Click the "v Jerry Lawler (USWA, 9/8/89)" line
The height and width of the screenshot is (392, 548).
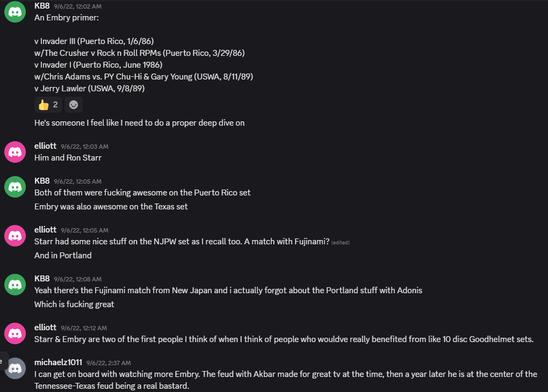[x=89, y=89]
